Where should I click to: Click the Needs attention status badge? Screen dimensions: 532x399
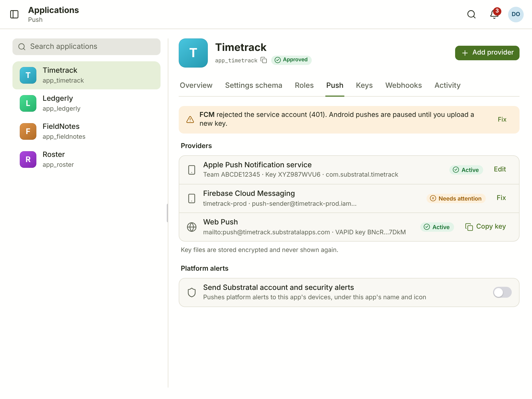(456, 198)
